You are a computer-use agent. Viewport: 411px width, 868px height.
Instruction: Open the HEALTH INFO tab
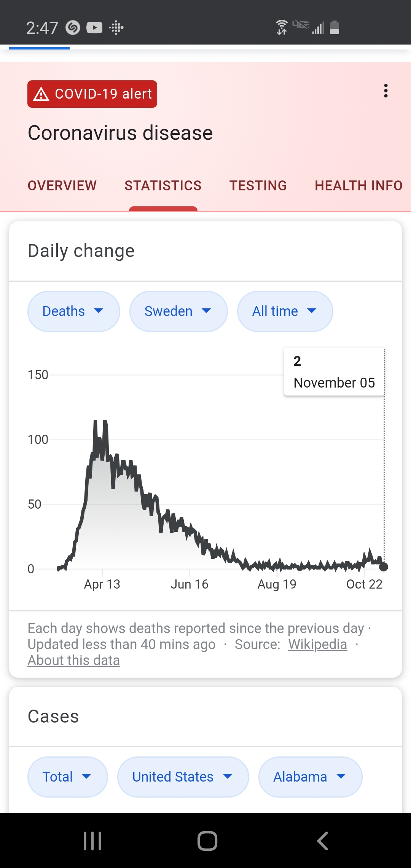(x=358, y=186)
